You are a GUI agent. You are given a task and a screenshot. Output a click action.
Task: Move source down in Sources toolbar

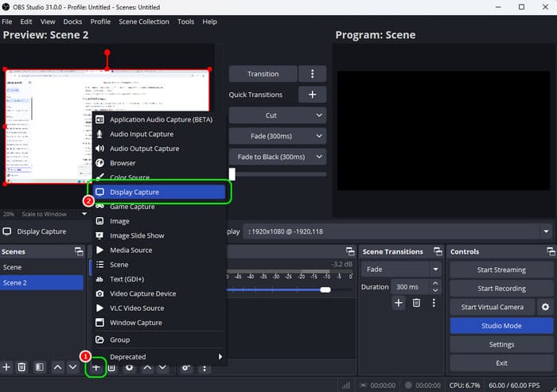tap(162, 367)
